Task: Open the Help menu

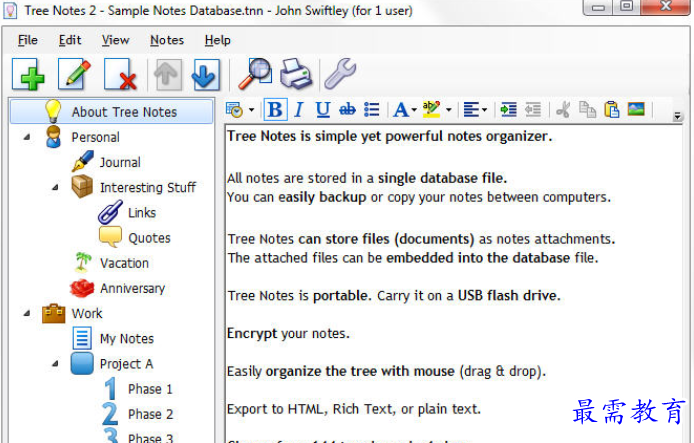Action: pyautogui.click(x=217, y=40)
